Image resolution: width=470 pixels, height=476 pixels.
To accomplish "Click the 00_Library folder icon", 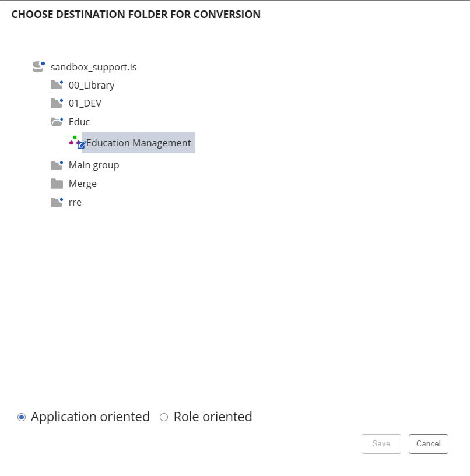I will tap(56, 85).
